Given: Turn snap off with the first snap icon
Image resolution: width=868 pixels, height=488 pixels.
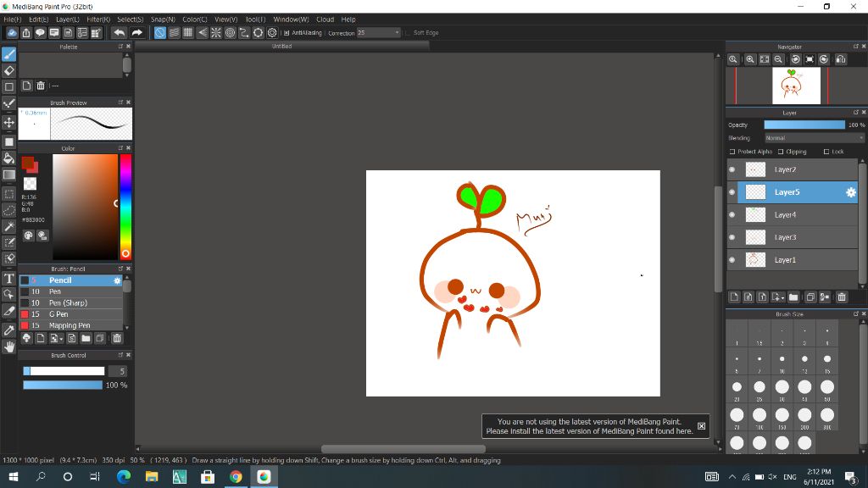Looking at the screenshot, I should coord(160,33).
